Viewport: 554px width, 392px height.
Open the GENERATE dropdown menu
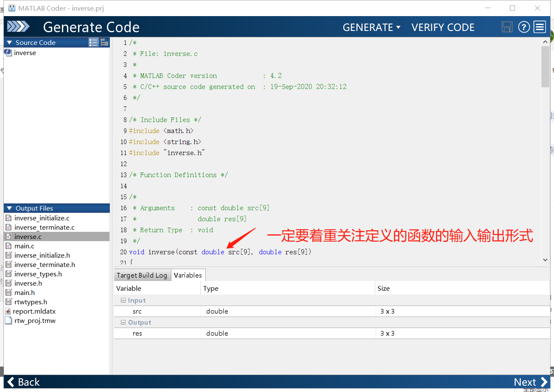(372, 27)
